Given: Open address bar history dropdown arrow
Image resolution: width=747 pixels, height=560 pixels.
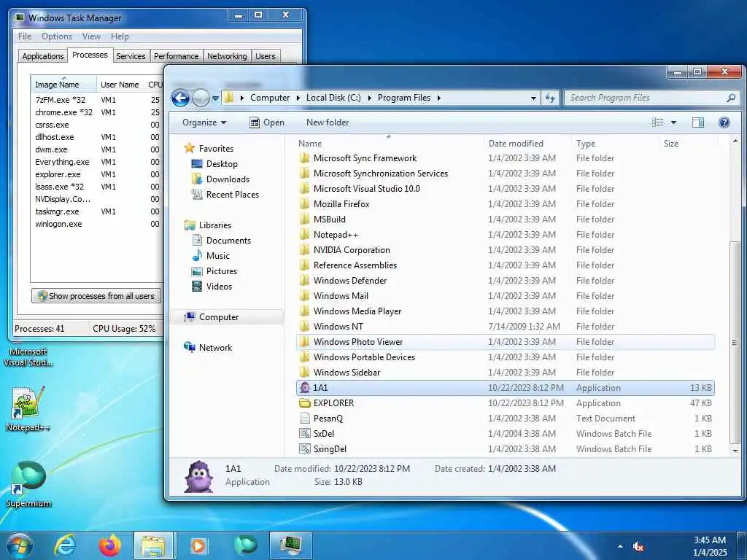Looking at the screenshot, I should [x=533, y=98].
